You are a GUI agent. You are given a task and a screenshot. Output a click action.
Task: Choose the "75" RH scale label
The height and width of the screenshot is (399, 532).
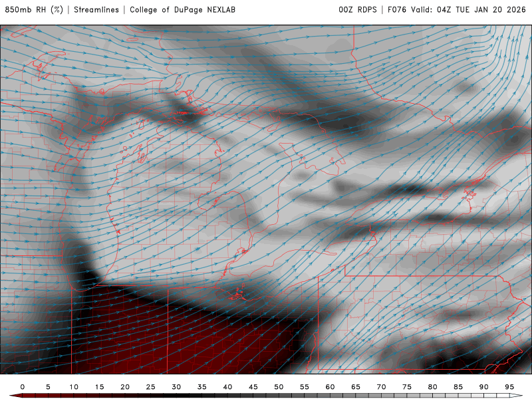[x=407, y=387]
